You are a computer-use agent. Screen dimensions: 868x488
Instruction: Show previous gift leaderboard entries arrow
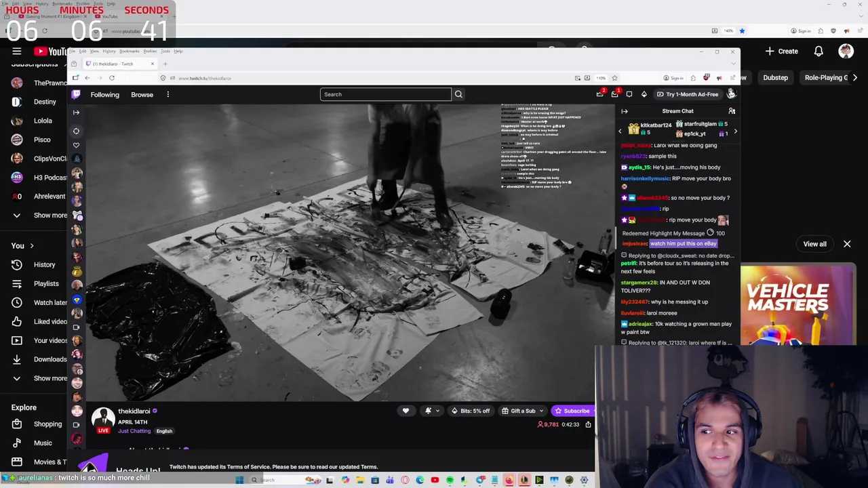(x=620, y=131)
